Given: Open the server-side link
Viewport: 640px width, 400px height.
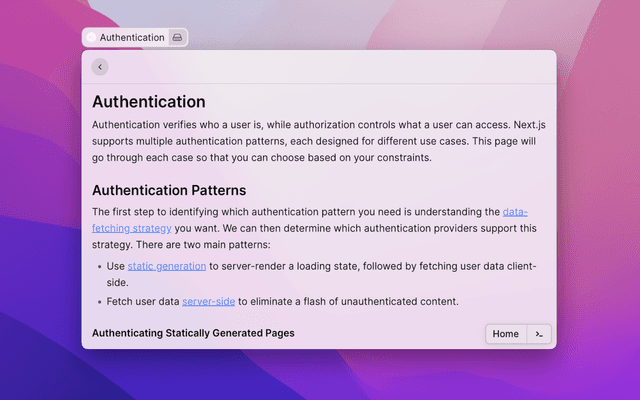Looking at the screenshot, I should coord(208,302).
